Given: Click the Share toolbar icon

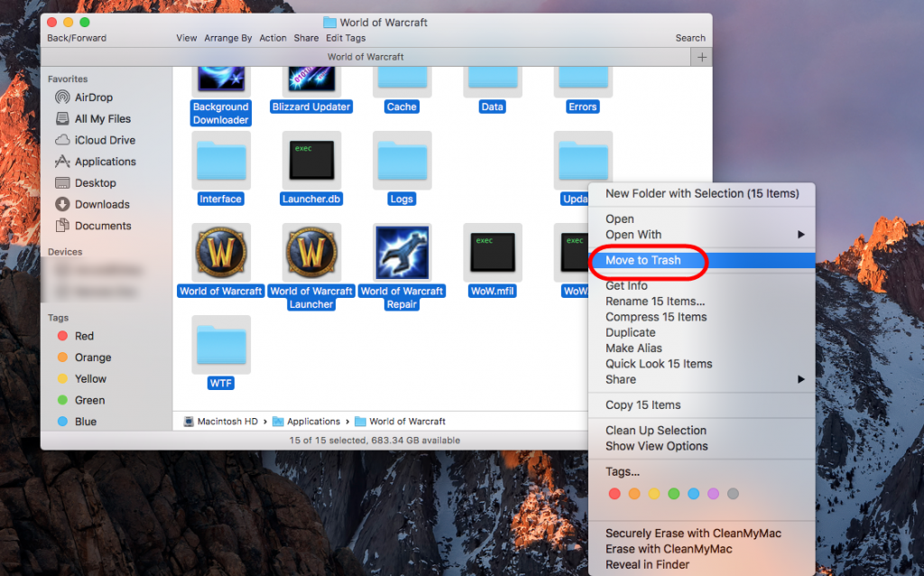Looking at the screenshot, I should point(306,38).
